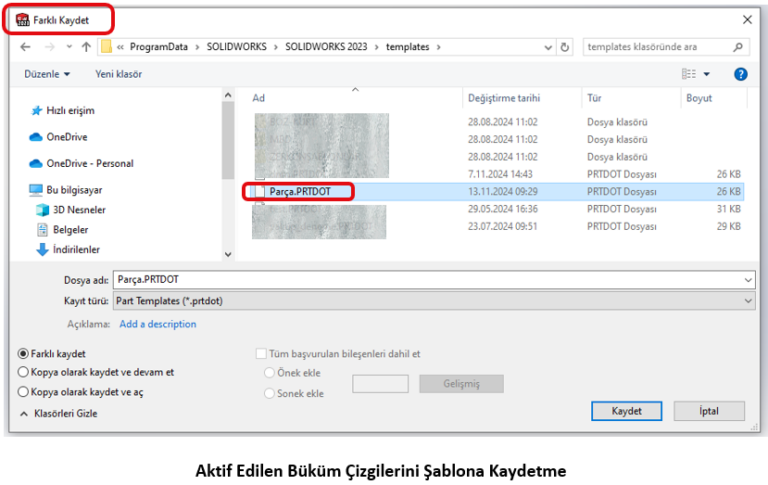Open the Dosya adı dropdown arrow
The width and height of the screenshot is (768, 485).
click(x=748, y=281)
